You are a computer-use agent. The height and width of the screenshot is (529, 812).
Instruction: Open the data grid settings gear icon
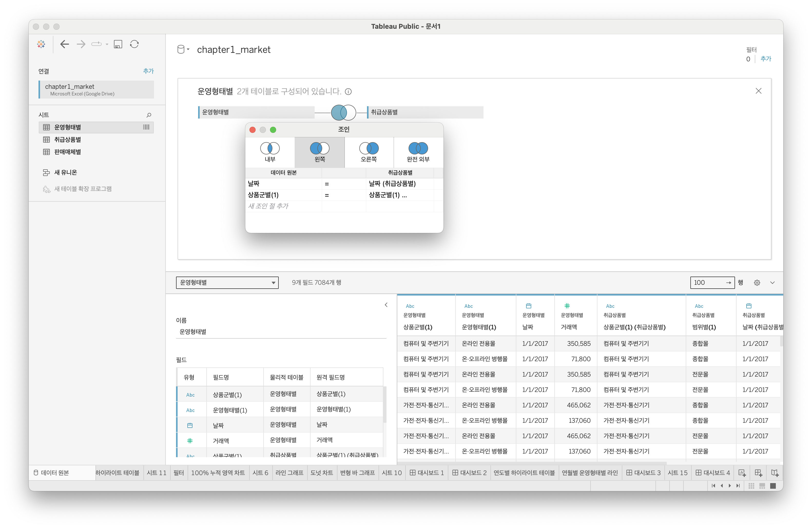757,282
